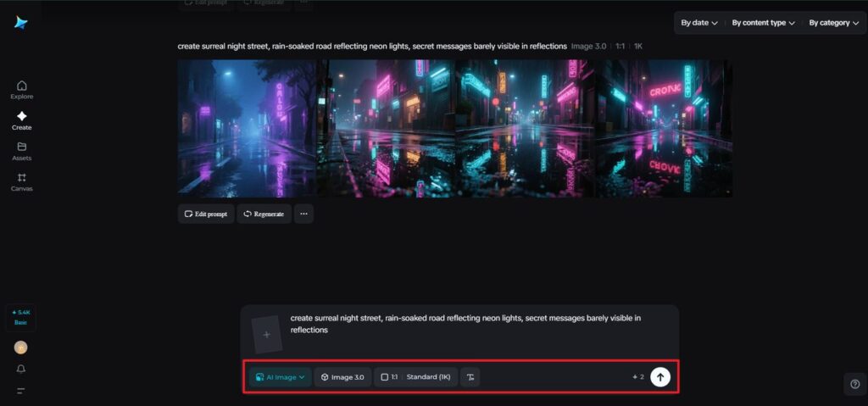This screenshot has height=406, width=868.
Task: Expand the By date filter
Action: tap(699, 23)
